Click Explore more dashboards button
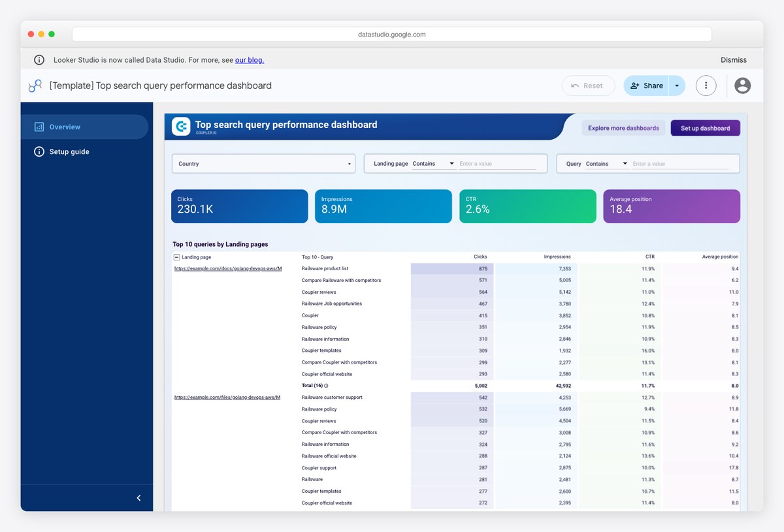Viewport: 784px width, 532px height. pos(623,128)
